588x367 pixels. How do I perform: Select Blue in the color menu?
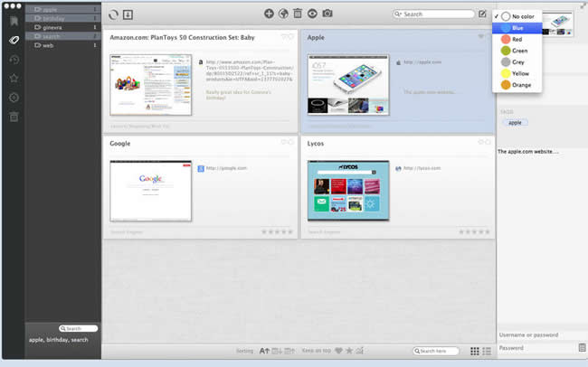[x=517, y=28]
